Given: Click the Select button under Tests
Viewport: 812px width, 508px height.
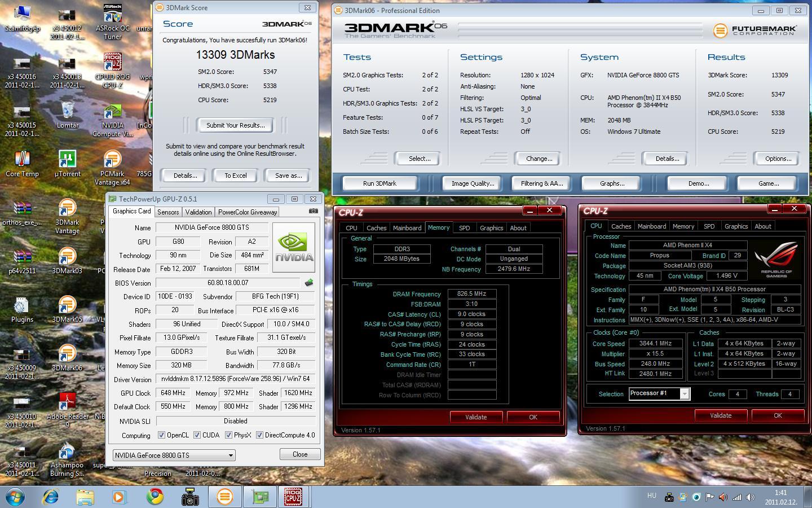Looking at the screenshot, I should tap(419, 159).
